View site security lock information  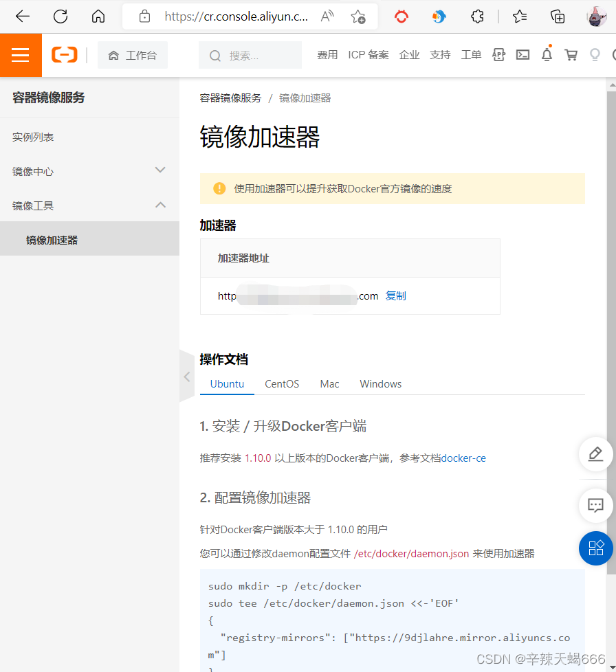(145, 16)
